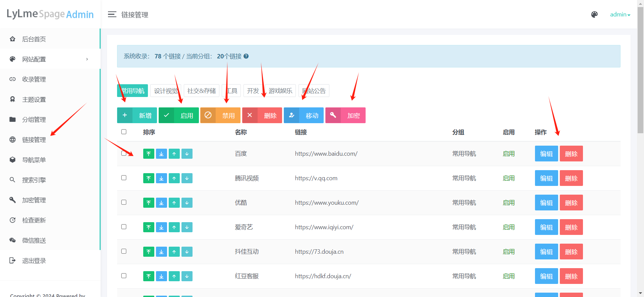This screenshot has width=644, height=297.
Task: Move 优酷 row up one position
Action: click(x=174, y=203)
